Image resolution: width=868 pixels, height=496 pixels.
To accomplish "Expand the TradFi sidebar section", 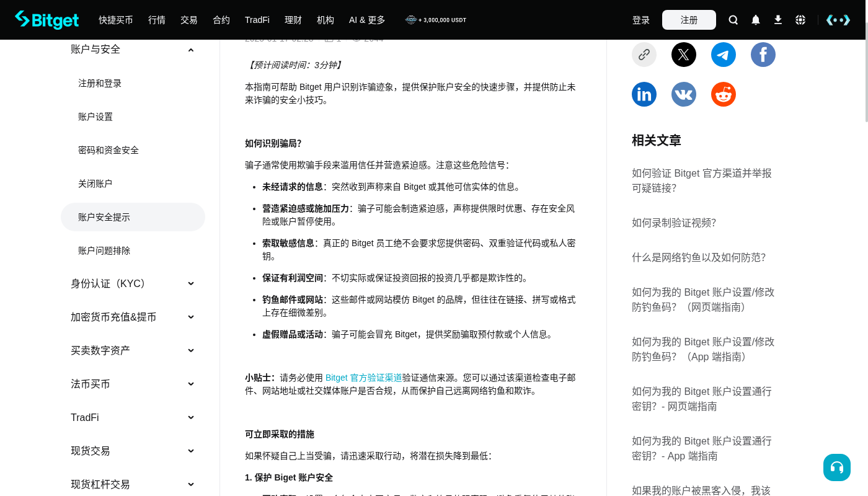I will pos(133,417).
